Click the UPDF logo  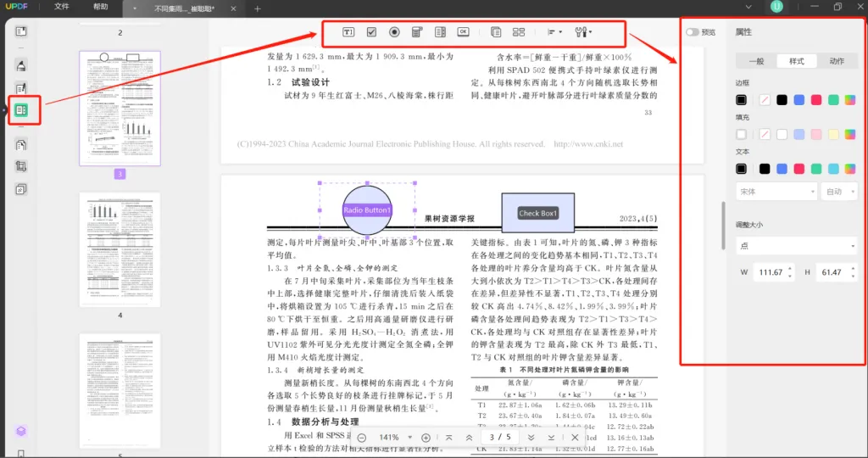16,7
